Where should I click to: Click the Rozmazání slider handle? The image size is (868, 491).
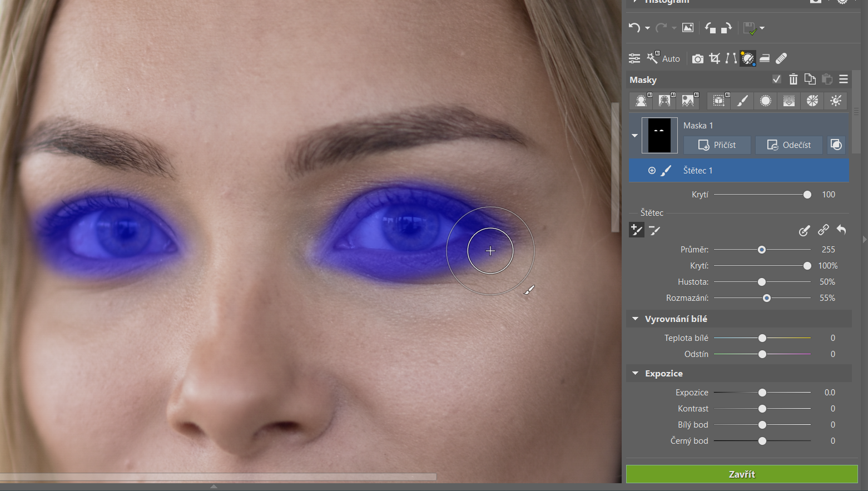(x=767, y=299)
